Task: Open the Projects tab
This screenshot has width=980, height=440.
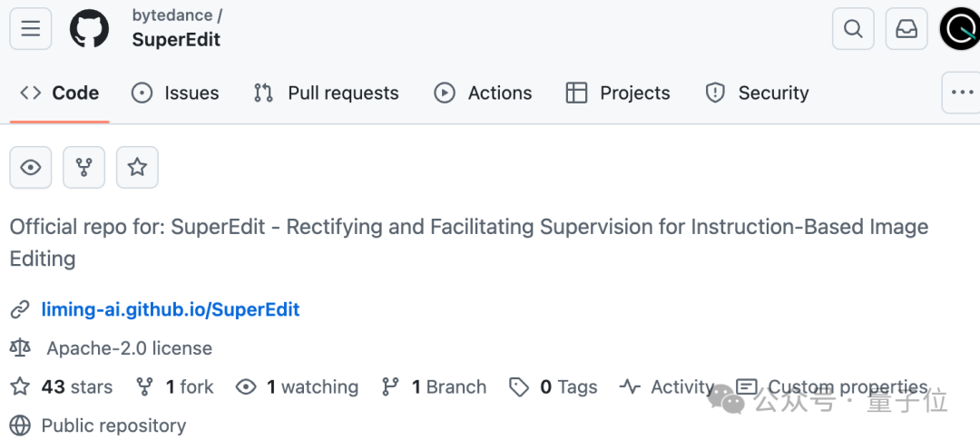Action: [618, 93]
